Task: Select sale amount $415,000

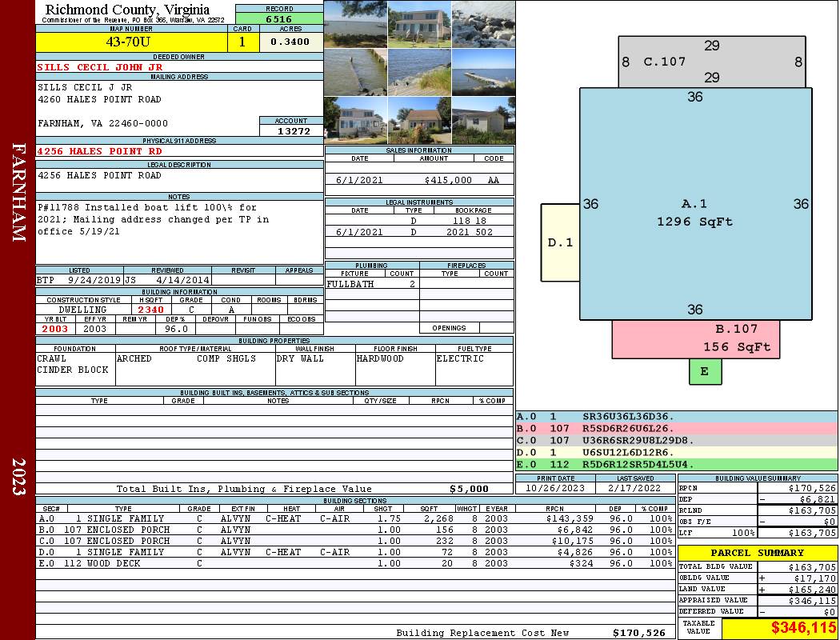Action: [448, 180]
